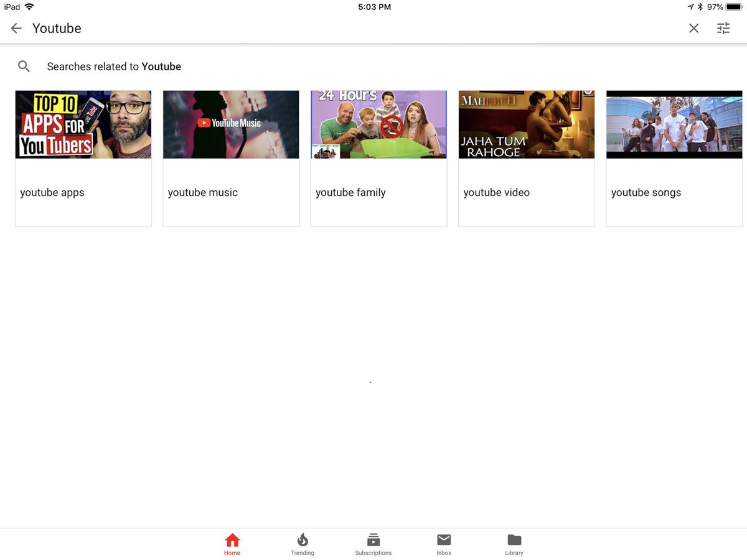Clear the search with the X icon
This screenshot has width=747, height=560.
693,29
